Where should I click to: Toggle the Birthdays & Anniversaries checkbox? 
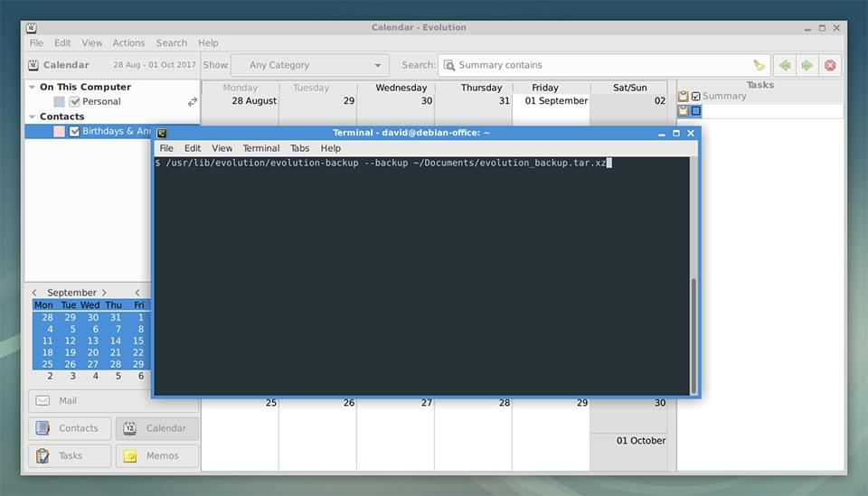point(74,131)
